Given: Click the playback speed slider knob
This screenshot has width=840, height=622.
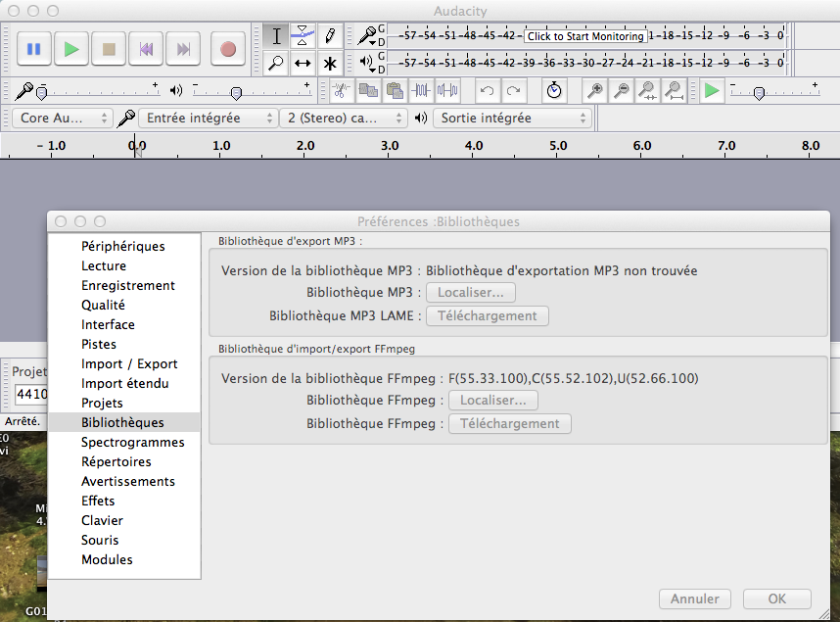Looking at the screenshot, I should pos(759,93).
